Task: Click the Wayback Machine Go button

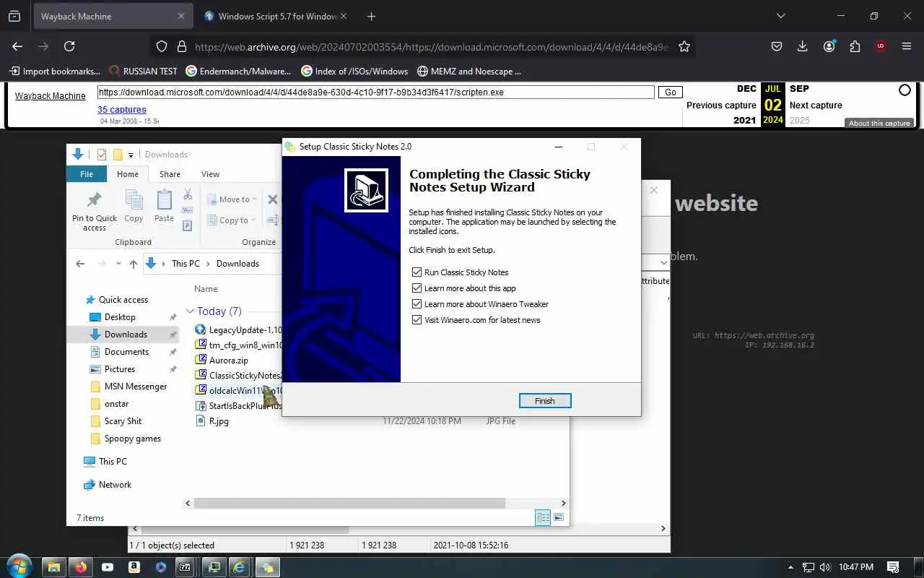Action: pos(671,92)
